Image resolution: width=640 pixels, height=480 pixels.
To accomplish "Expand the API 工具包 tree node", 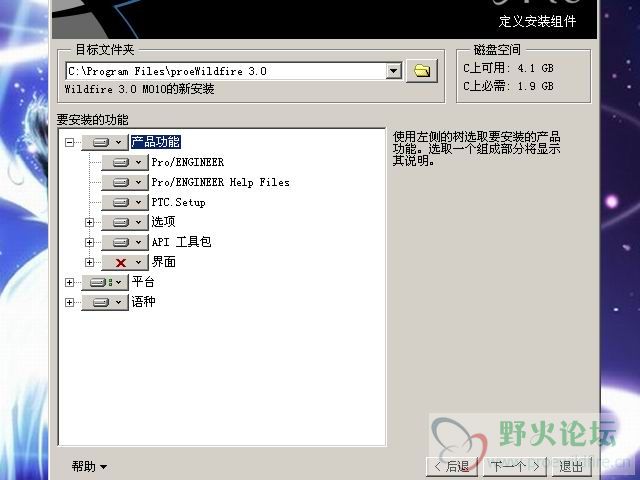I will [89, 242].
